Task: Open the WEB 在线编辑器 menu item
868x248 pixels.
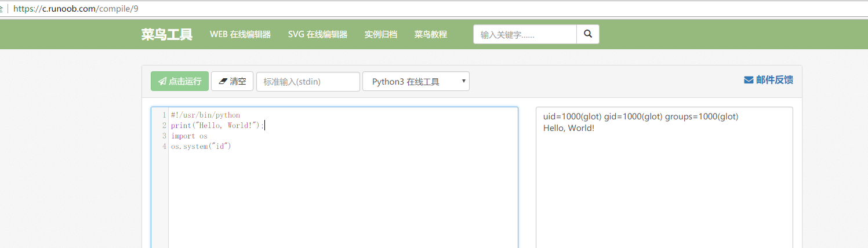Action: pos(240,34)
